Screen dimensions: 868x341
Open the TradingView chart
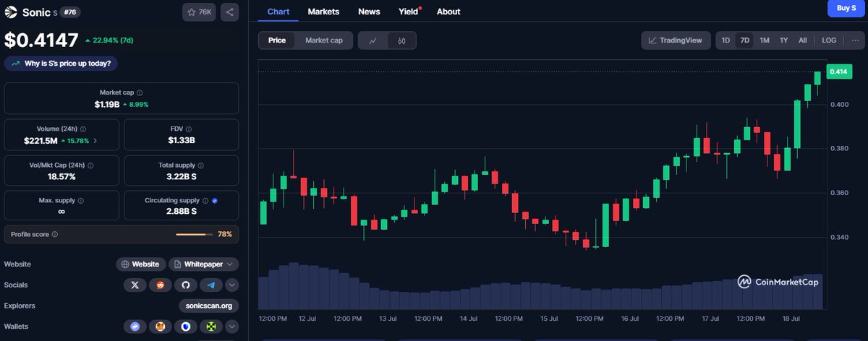pos(676,40)
